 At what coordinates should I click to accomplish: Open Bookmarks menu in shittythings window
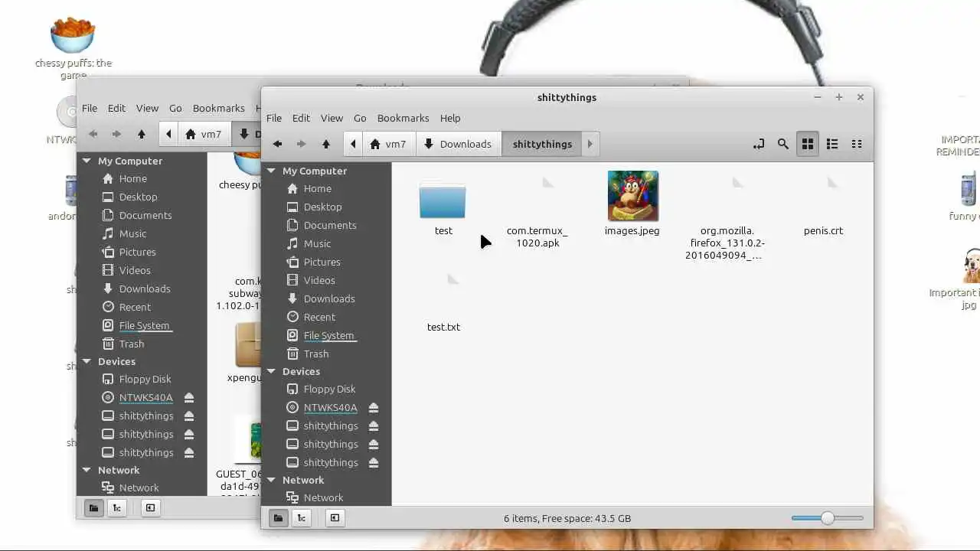click(403, 118)
